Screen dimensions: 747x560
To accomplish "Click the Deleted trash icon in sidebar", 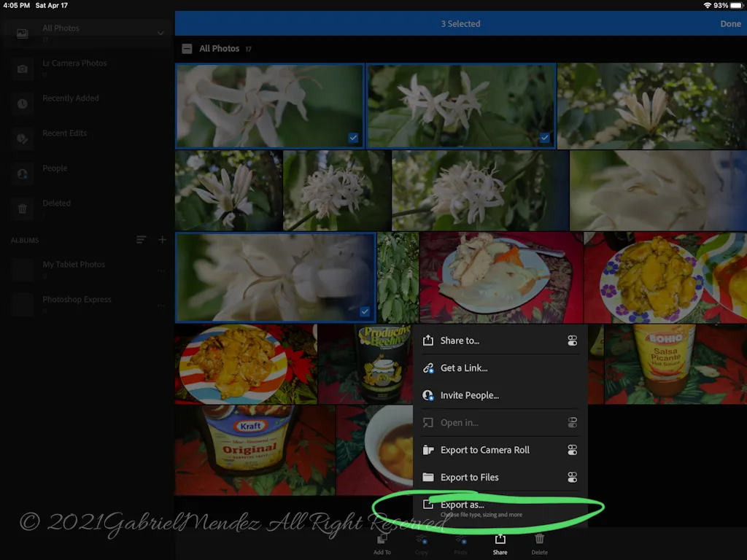I will coord(23,209).
